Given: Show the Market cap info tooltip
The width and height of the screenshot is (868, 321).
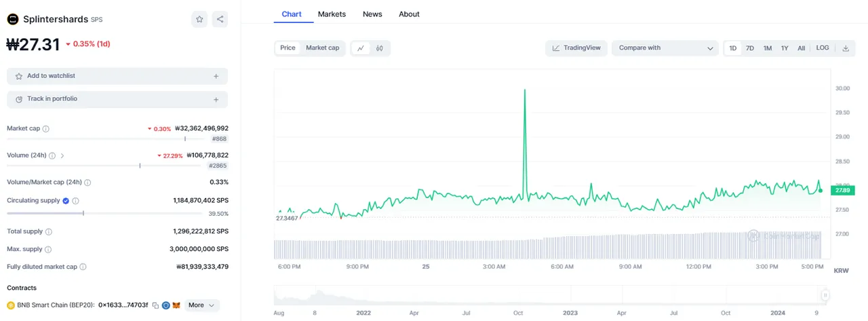Looking at the screenshot, I should (45, 128).
